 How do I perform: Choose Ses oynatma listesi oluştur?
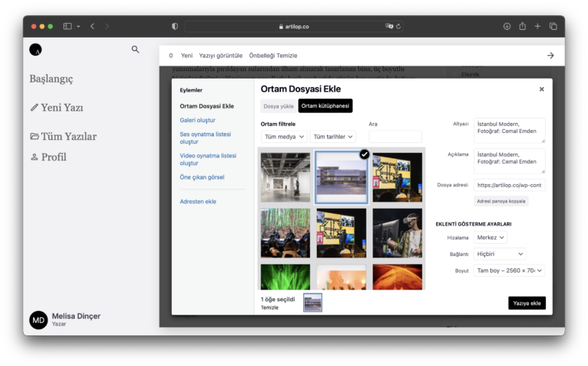pyautogui.click(x=205, y=138)
